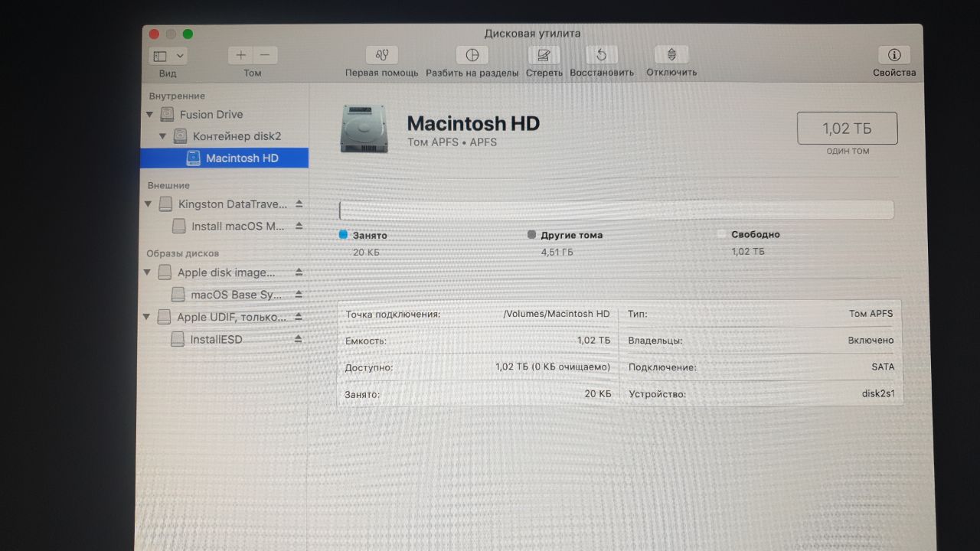Select the InstallESD volume
The width and height of the screenshot is (980, 551).
pyautogui.click(x=216, y=339)
